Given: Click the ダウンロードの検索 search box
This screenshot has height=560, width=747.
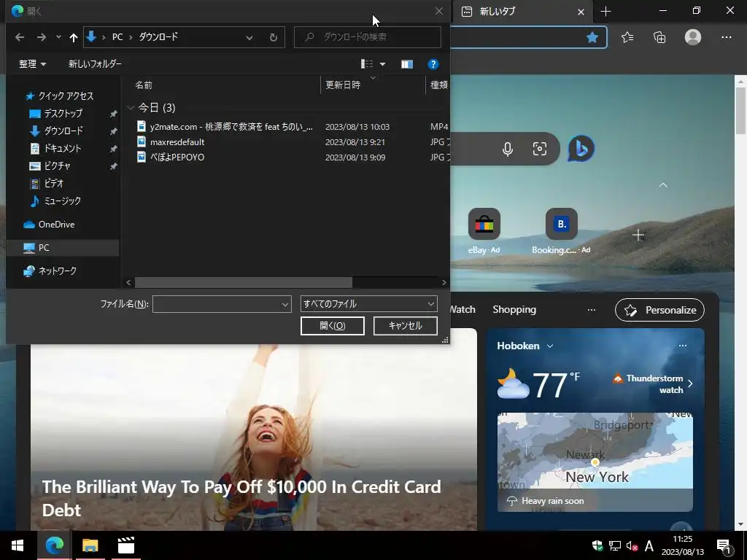Looking at the screenshot, I should 368,36.
